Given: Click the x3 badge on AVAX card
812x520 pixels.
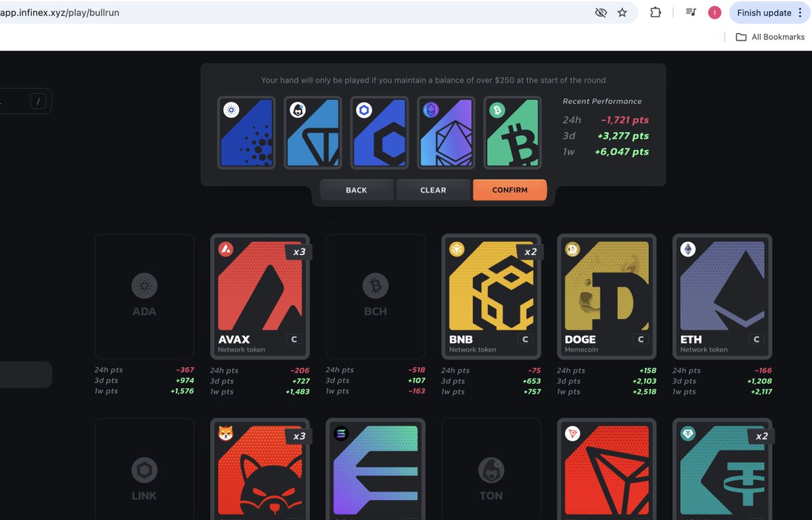Looking at the screenshot, I should (298, 252).
